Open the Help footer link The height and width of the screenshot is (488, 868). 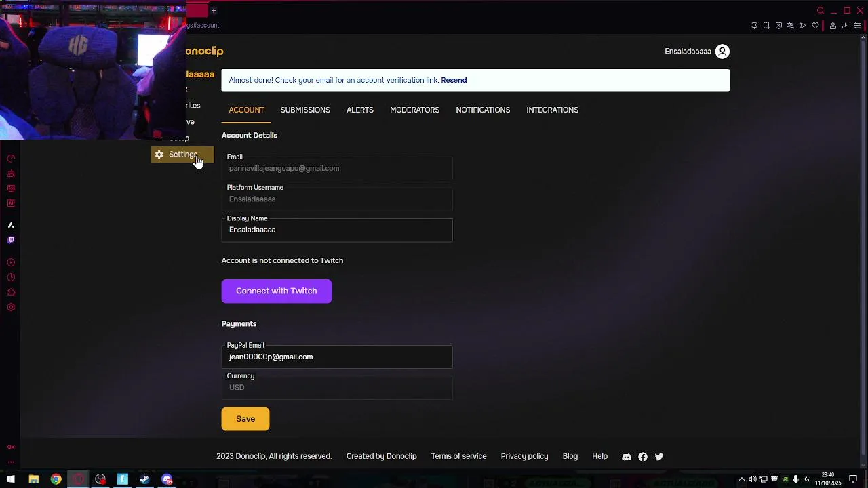(x=599, y=456)
